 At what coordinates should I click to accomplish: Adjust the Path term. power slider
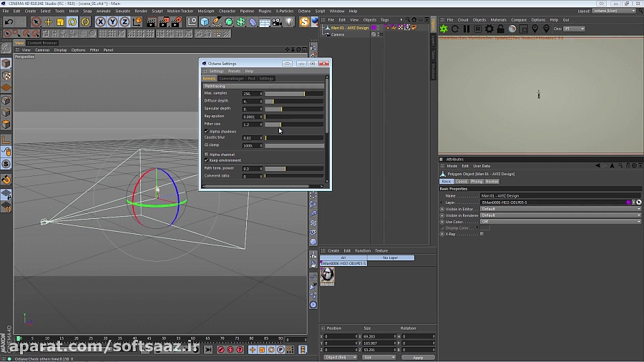[x=294, y=169]
